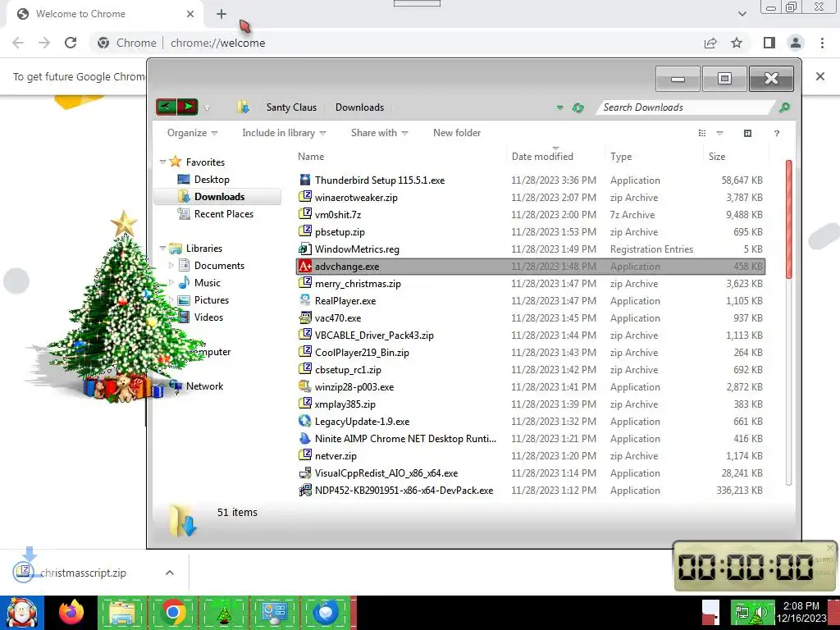The width and height of the screenshot is (840, 630).
Task: Open Chrome three-dot menu
Action: (822, 43)
